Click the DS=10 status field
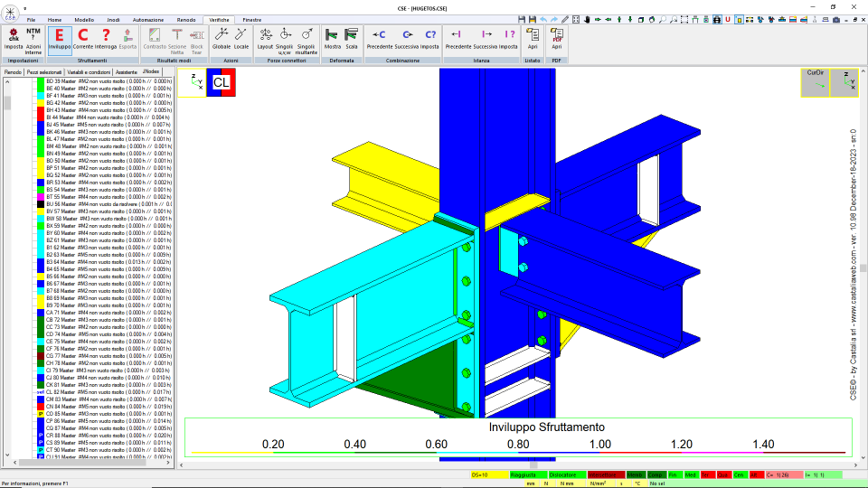 coord(489,474)
